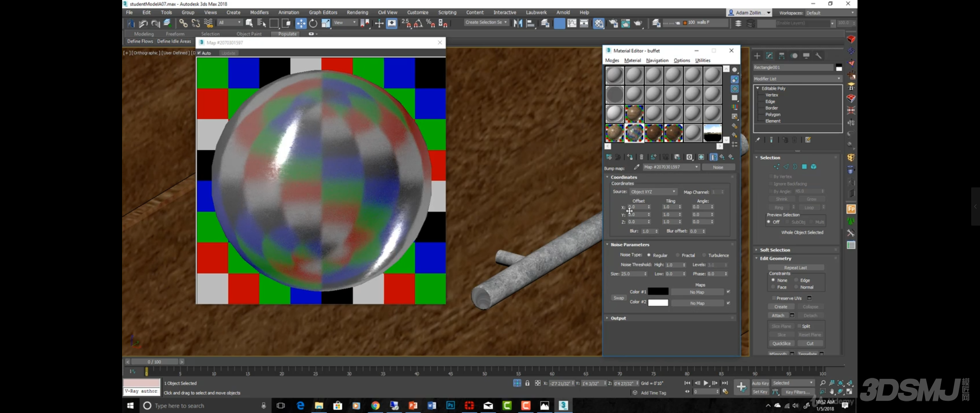Click the Rectangle001 object color swatch
The image size is (980, 413).
coord(839,68)
